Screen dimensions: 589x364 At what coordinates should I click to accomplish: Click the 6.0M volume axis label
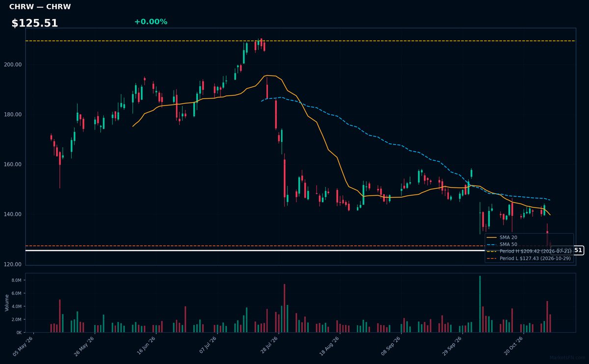point(17,293)
